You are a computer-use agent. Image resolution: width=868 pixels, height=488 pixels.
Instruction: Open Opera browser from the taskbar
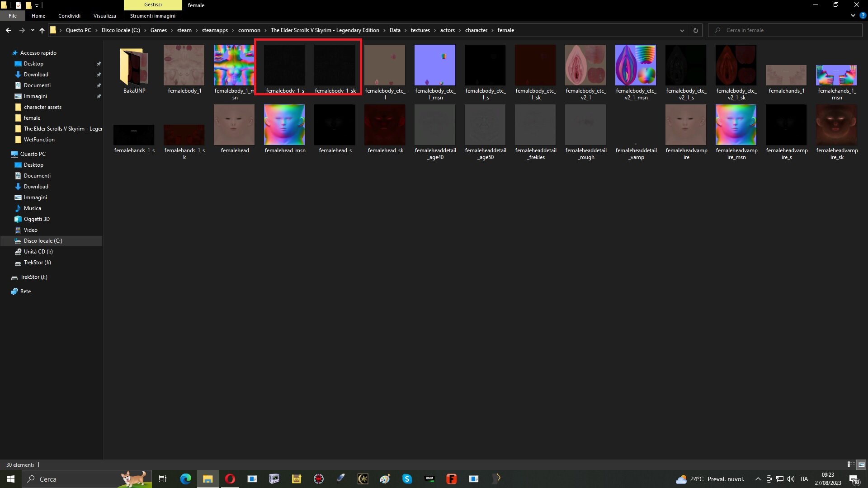230,479
